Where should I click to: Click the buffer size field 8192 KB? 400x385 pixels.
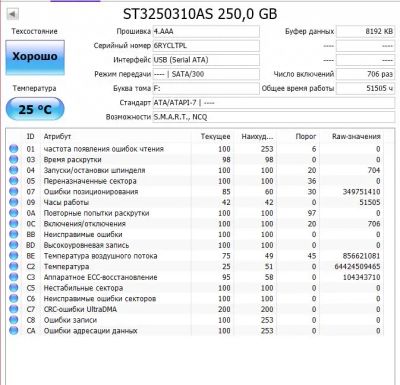click(365, 32)
